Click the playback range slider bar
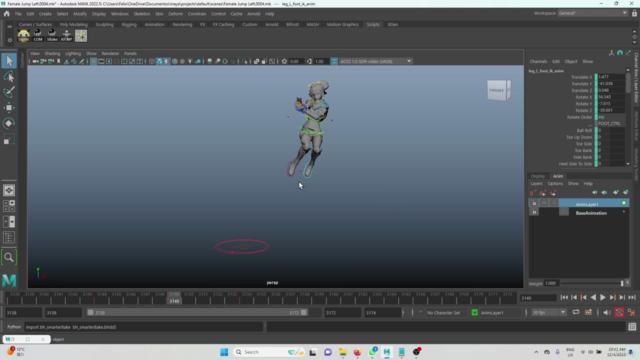Viewport: 640px width, 360px height. pos(197,313)
